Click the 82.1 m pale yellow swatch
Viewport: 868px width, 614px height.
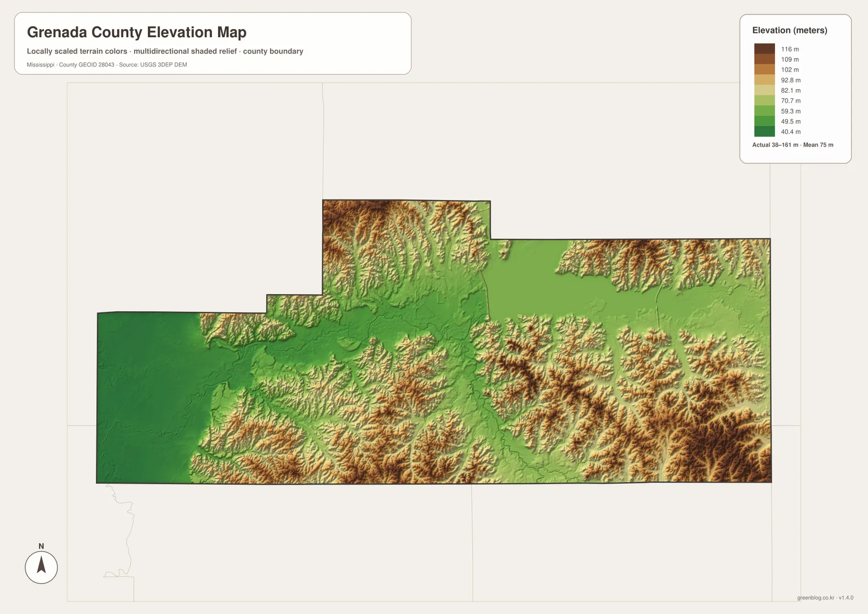click(764, 90)
